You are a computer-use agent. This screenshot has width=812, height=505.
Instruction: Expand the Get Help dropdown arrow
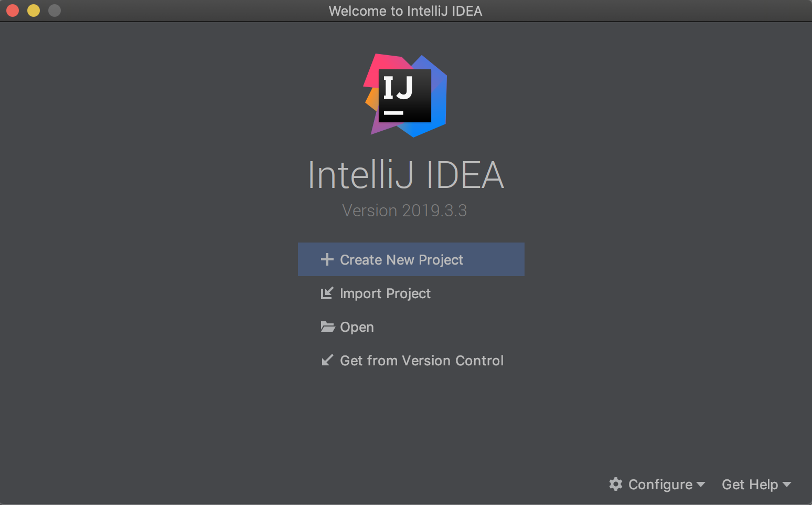pos(786,485)
